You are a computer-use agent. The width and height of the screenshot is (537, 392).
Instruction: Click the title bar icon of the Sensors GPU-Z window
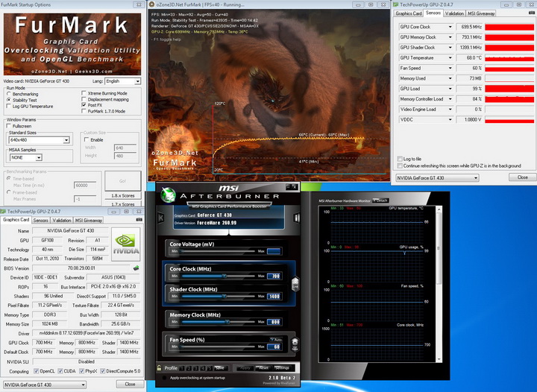395,4
